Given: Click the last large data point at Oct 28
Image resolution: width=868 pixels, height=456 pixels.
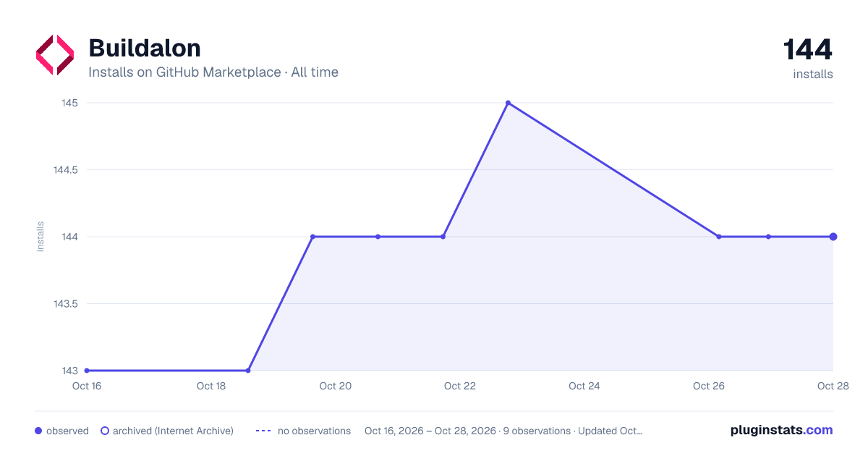Looking at the screenshot, I should point(833,237).
